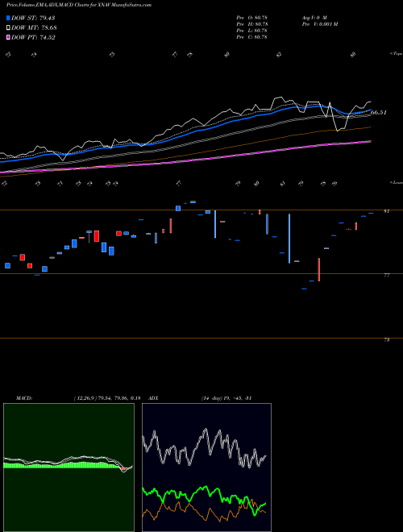
Task: Click the ADX panel title
Action: tap(154, 398)
